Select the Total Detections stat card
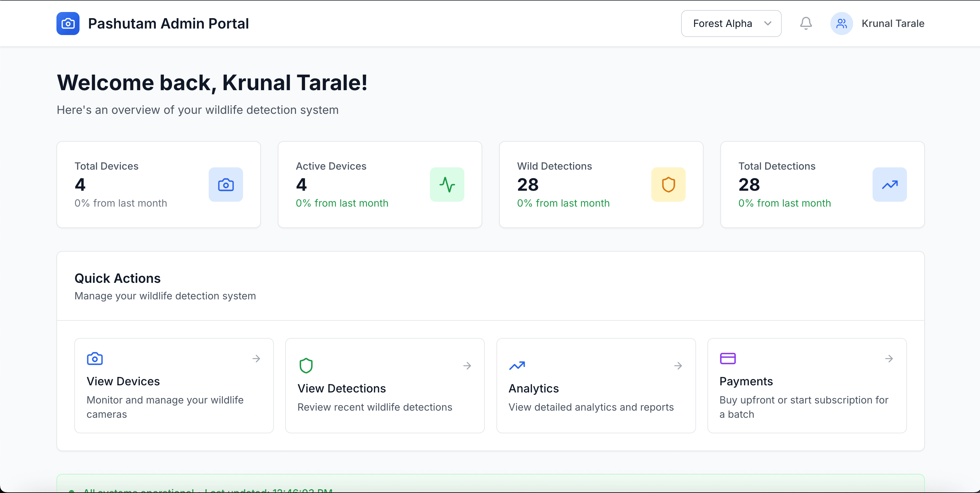Screen dimensions: 980x493 pyautogui.click(x=823, y=185)
